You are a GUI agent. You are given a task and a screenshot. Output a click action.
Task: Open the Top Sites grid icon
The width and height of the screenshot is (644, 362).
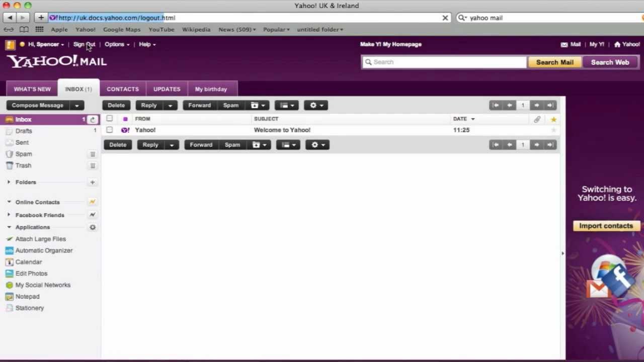point(39,30)
